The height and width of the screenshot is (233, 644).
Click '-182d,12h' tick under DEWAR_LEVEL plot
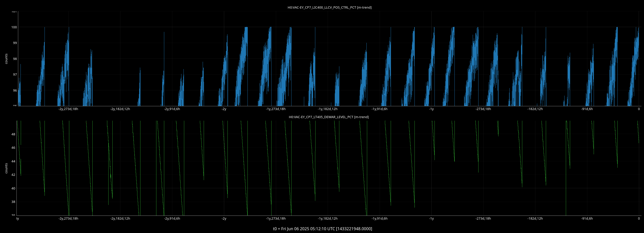535,219
